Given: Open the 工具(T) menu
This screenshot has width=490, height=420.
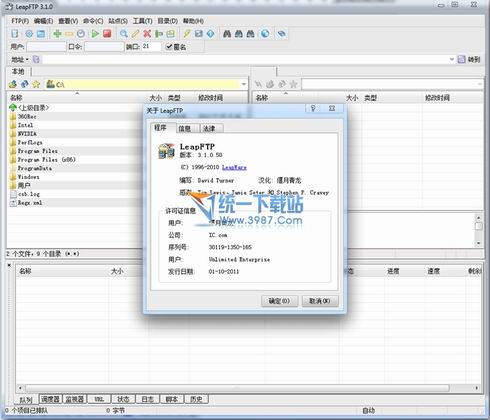Looking at the screenshot, I should tap(143, 21).
